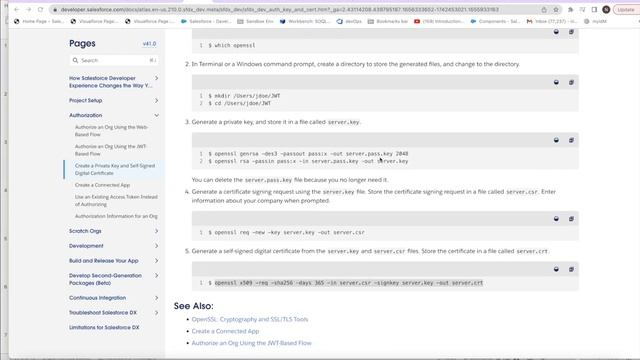The width and height of the screenshot is (640, 360).
Task: Bookmark this page with the star icon
Action: pos(556,9)
